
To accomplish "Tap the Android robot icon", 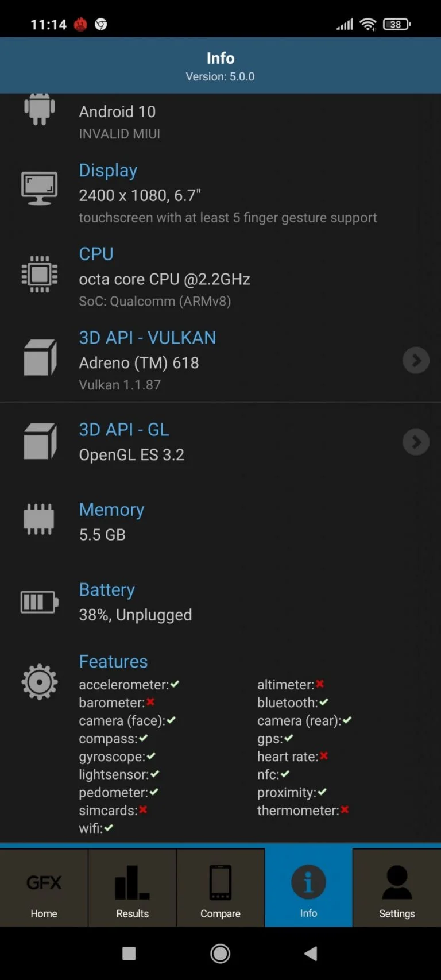I will (39, 109).
